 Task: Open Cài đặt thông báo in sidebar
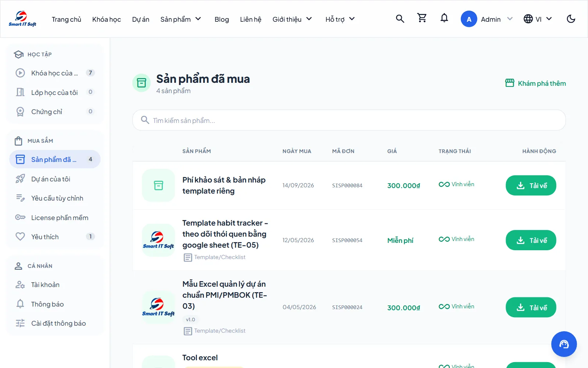pos(55,323)
